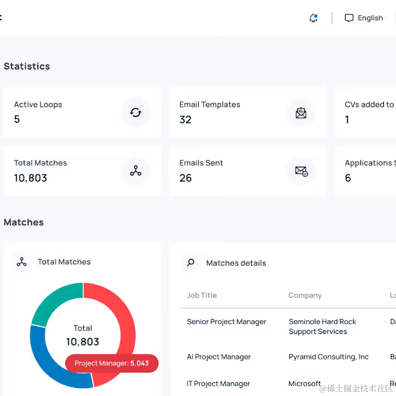Click the chat bubble icon next to English
Viewport: 396px width, 396px height.
pos(349,18)
